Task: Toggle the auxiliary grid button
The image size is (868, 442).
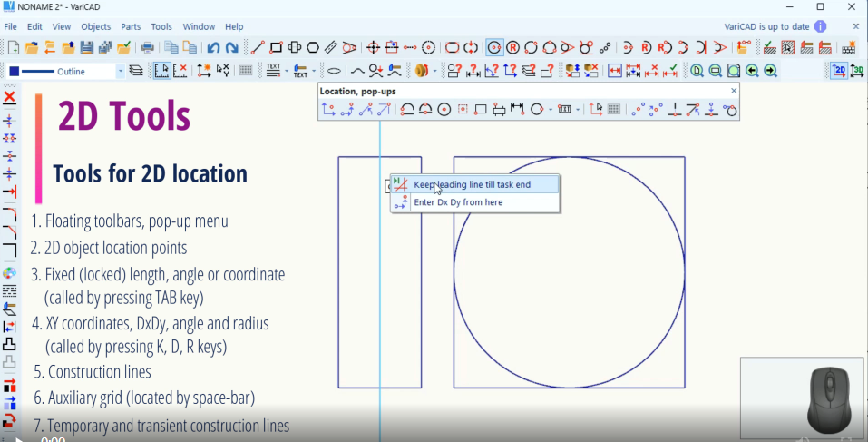Action: 246,71
